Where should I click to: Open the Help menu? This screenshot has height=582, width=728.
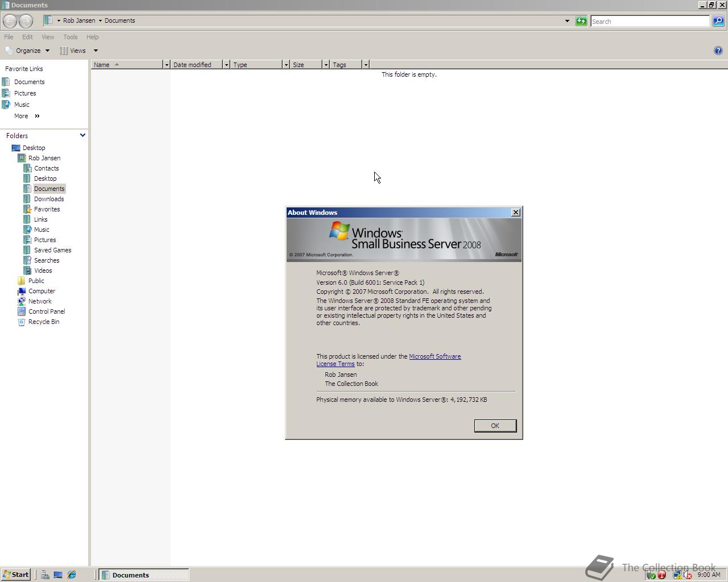[x=92, y=37]
